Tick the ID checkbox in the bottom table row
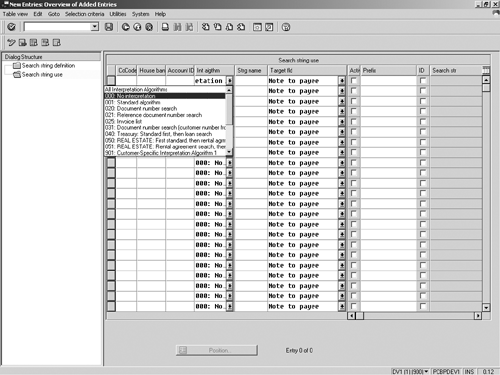Image resolution: width=500 pixels, height=375 pixels. pyautogui.click(x=423, y=306)
